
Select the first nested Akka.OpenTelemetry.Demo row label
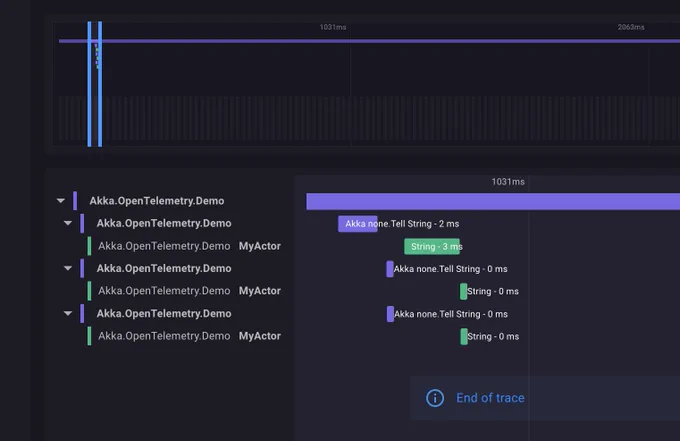(x=164, y=223)
